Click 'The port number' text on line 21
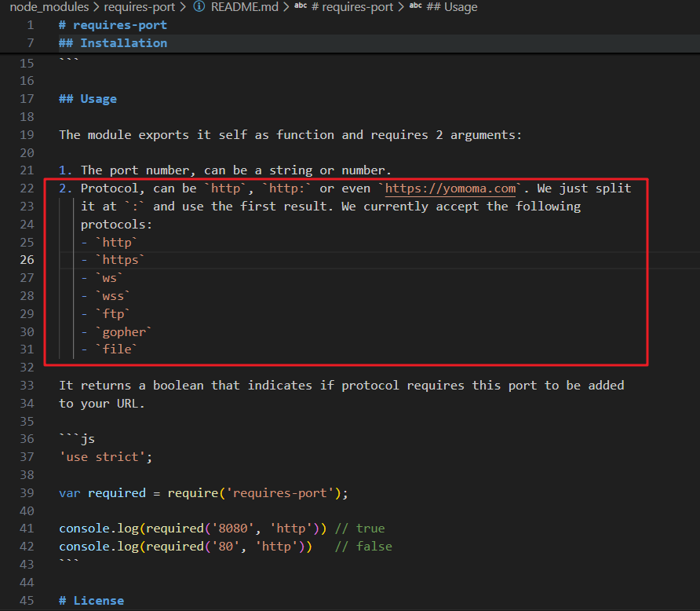Screen dimensions: 700x611 click(x=135, y=170)
